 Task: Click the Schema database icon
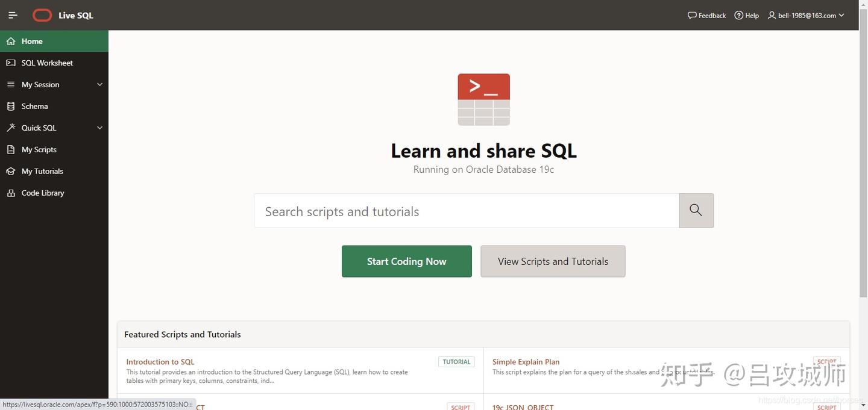(x=11, y=106)
